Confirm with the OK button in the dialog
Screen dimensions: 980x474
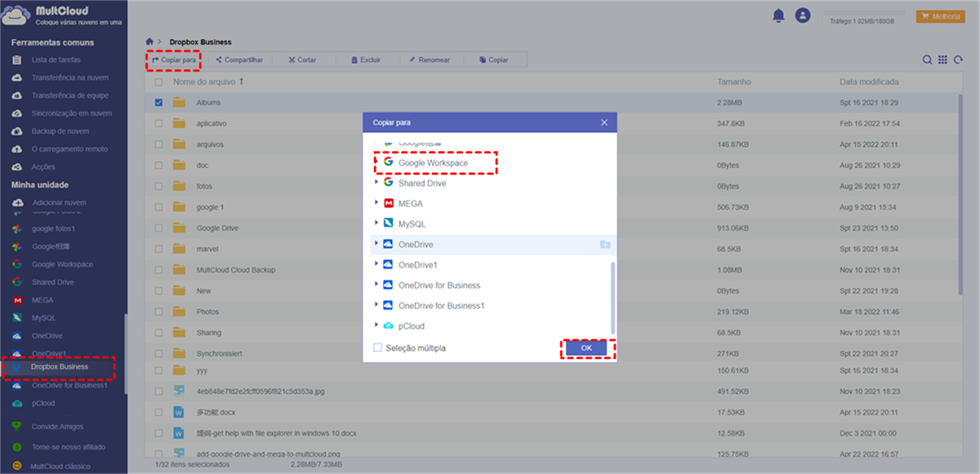pos(586,348)
